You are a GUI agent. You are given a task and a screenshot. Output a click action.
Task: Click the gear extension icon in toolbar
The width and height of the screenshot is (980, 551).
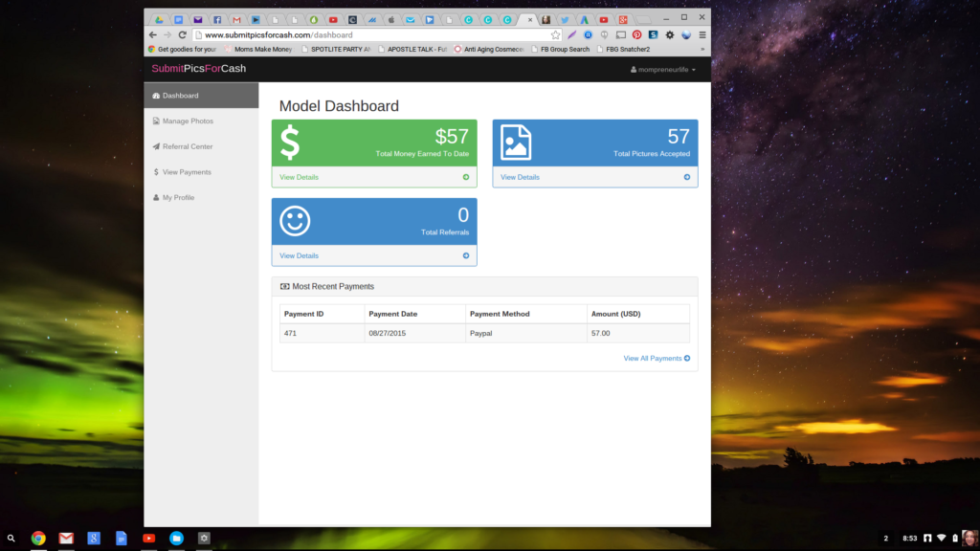[x=670, y=35]
